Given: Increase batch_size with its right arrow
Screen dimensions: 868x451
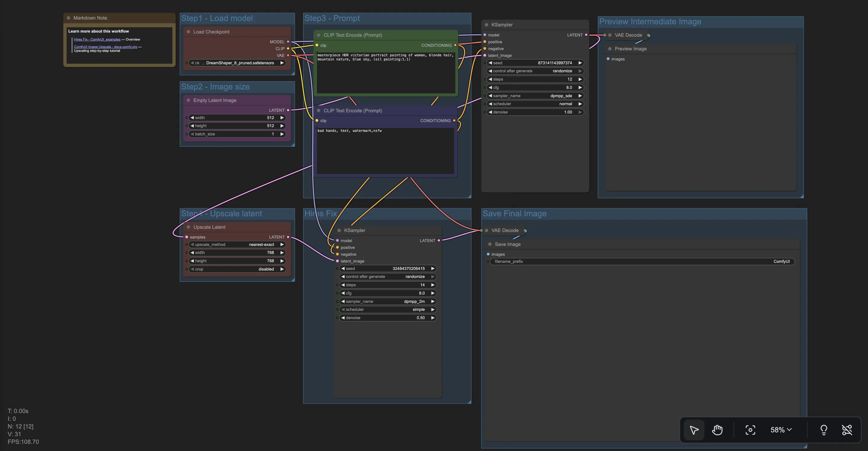Looking at the screenshot, I should (282, 134).
